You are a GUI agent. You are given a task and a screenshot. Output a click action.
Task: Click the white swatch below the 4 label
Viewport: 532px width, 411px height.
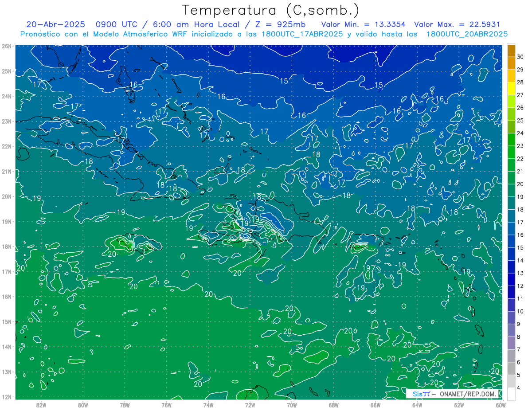pos(511,394)
